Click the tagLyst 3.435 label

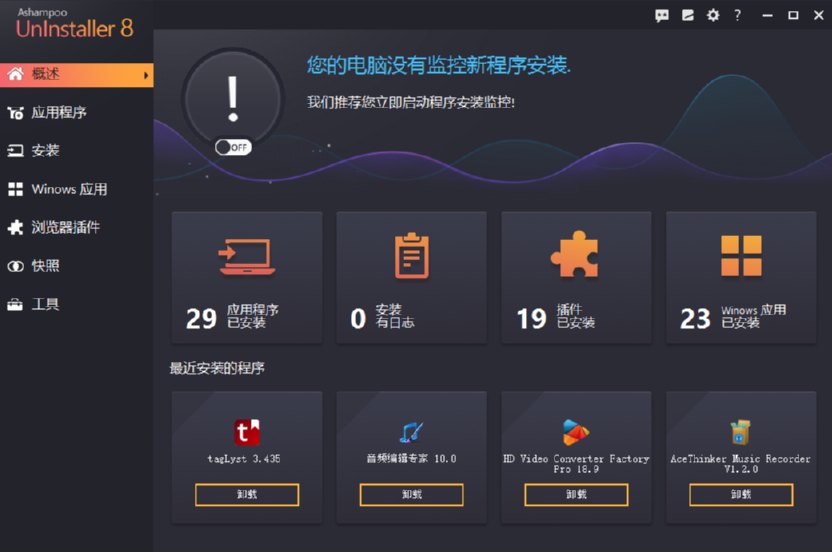pos(244,459)
